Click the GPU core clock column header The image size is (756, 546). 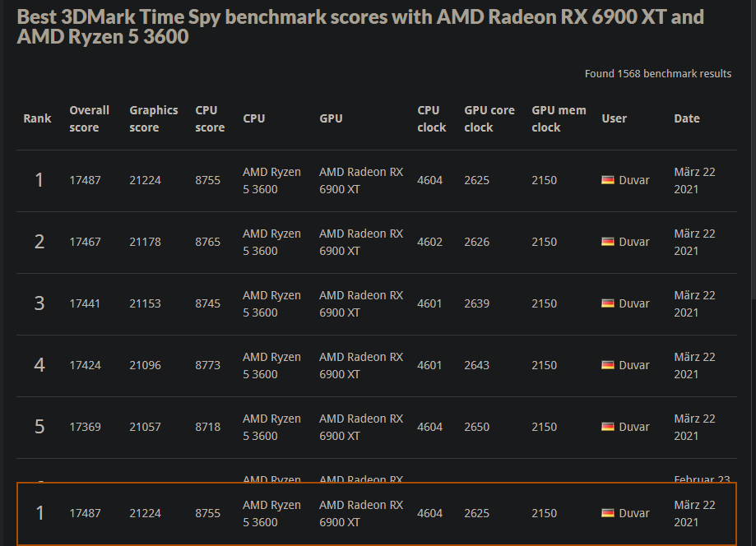pyautogui.click(x=489, y=118)
